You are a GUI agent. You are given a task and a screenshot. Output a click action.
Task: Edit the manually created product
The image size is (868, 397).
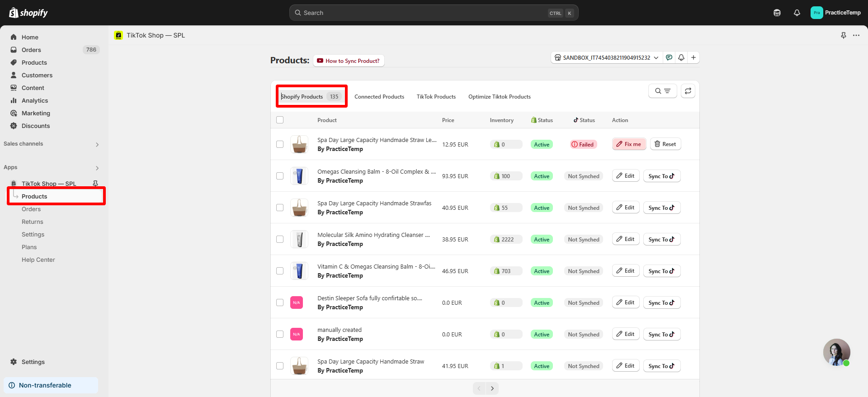tap(626, 334)
